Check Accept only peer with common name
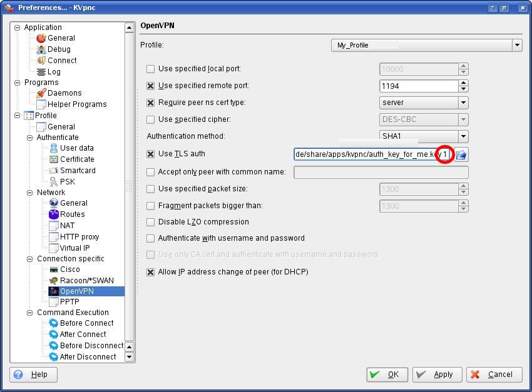This screenshot has height=392, width=532. click(150, 172)
